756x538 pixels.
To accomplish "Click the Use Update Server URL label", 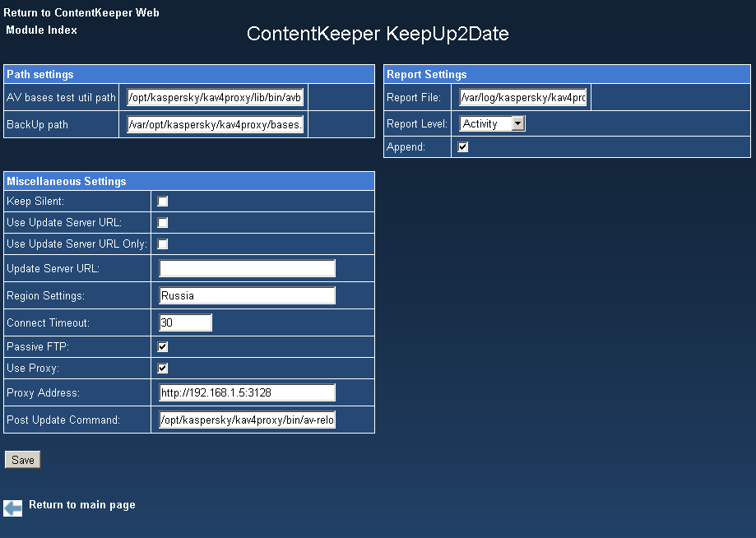I will pos(64,222).
